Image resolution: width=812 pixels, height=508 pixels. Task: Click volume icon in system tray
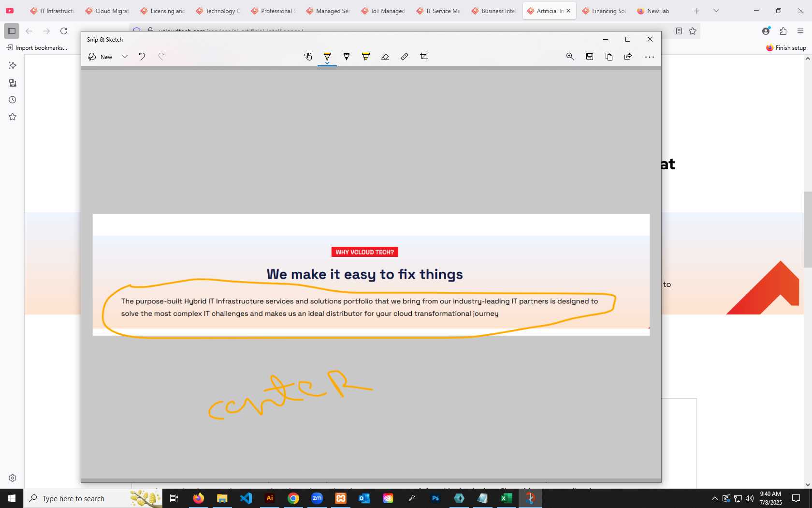point(750,498)
